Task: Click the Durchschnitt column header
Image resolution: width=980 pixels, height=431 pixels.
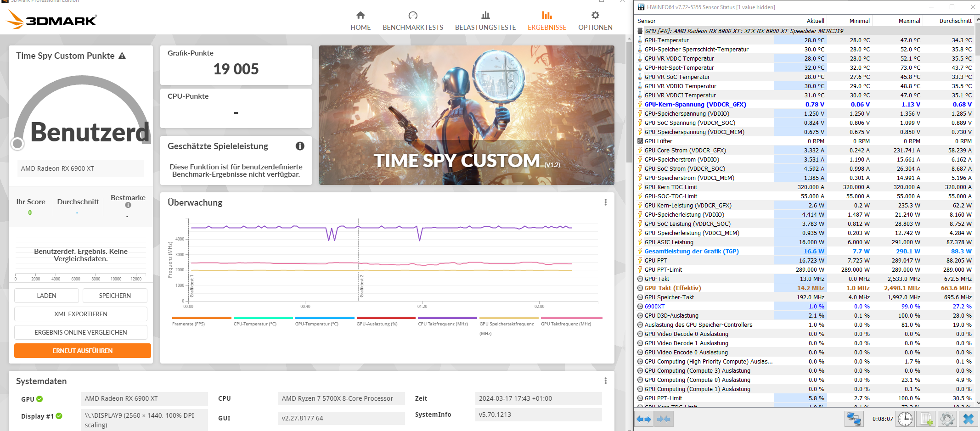Action: (948, 21)
